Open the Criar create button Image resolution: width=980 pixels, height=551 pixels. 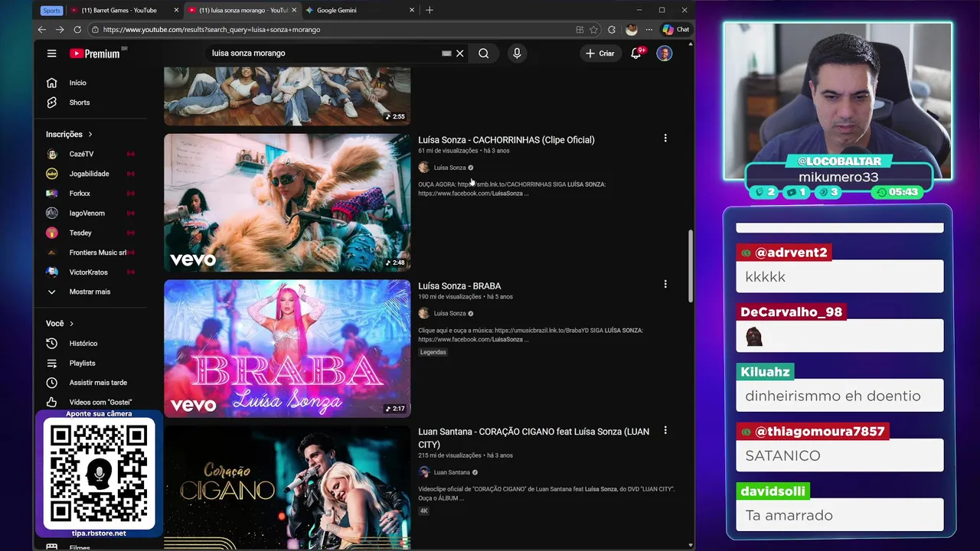(600, 54)
